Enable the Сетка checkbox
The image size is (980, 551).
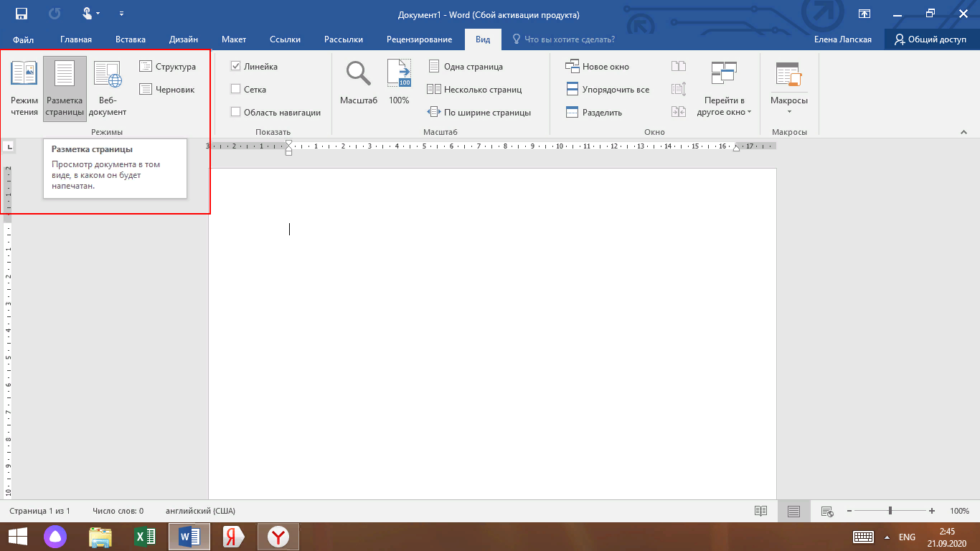(235, 90)
